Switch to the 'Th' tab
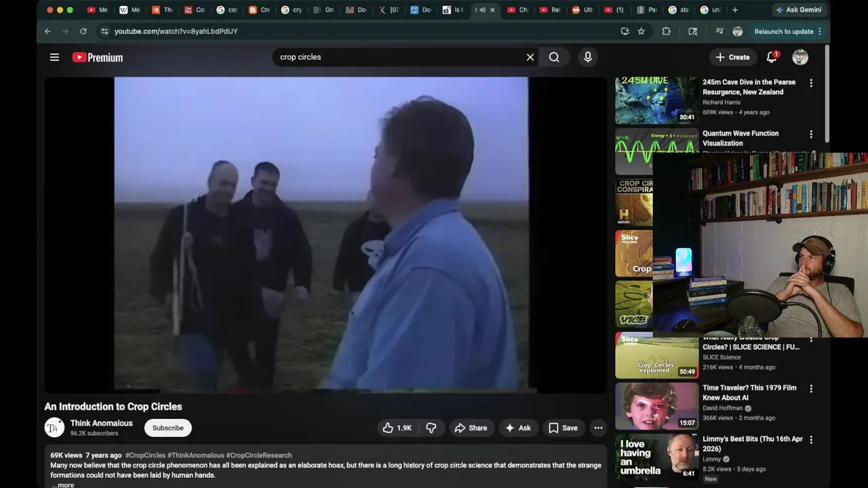The width and height of the screenshot is (868, 488). 163,10
